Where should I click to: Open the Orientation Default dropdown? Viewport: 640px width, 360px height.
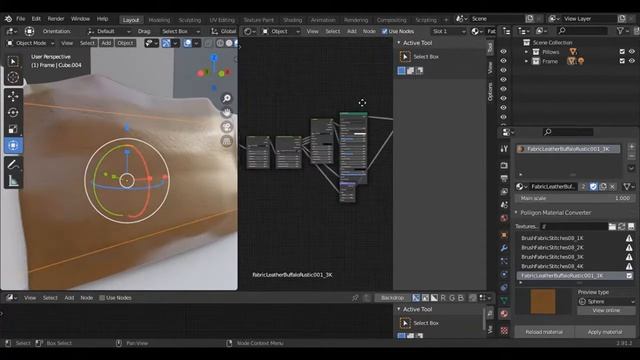pos(109,31)
